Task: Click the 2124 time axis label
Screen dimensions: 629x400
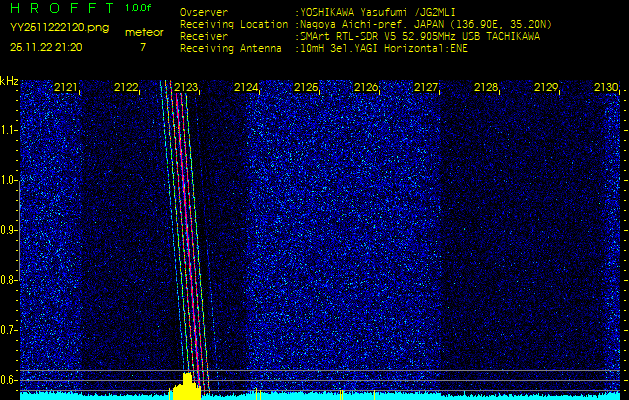Action: [x=246, y=87]
